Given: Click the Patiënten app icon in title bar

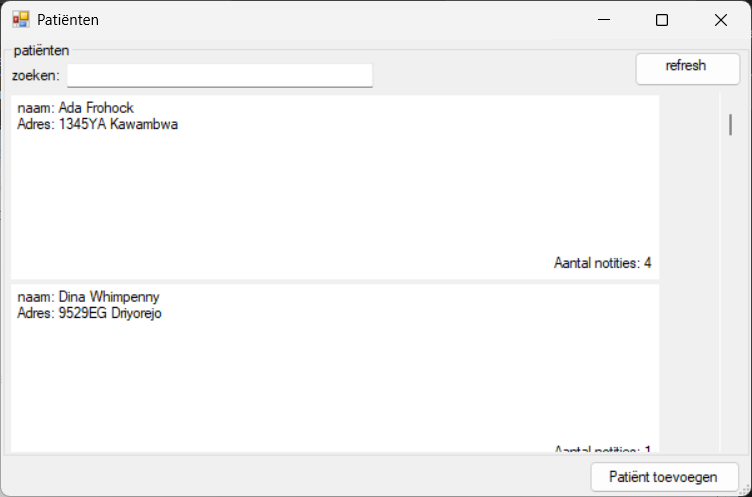Looking at the screenshot, I should (x=20, y=19).
